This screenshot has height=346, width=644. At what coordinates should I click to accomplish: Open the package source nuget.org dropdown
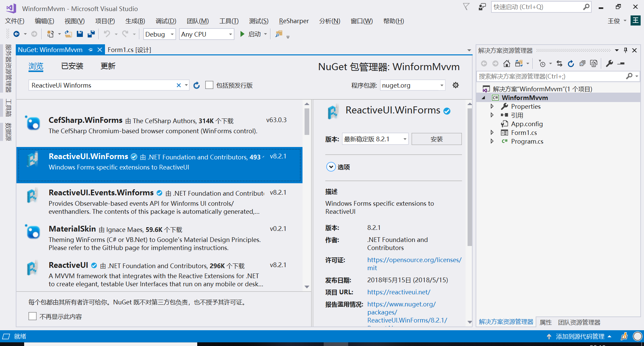[x=413, y=85]
